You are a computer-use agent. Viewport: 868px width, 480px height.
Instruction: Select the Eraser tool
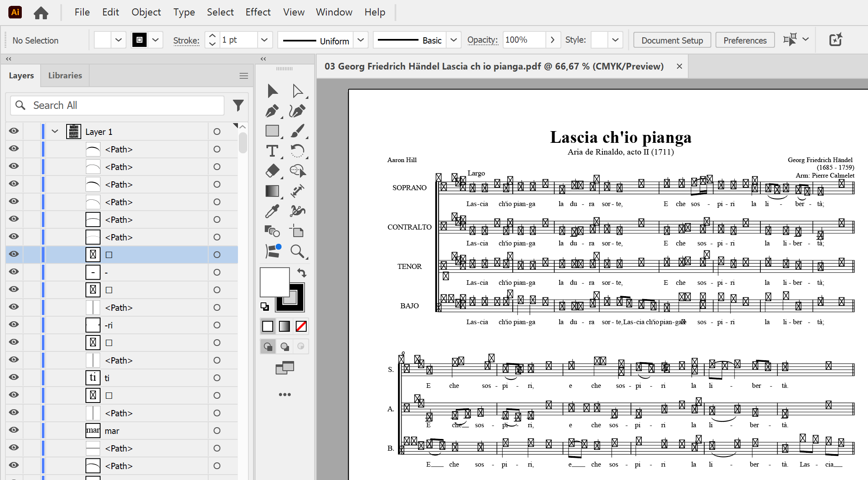[272, 170]
